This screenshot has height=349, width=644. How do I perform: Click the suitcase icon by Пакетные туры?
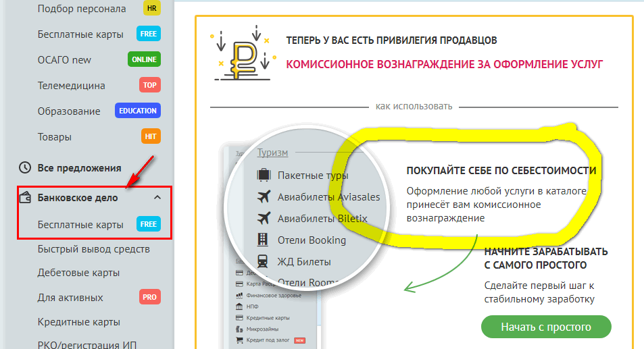(264, 175)
